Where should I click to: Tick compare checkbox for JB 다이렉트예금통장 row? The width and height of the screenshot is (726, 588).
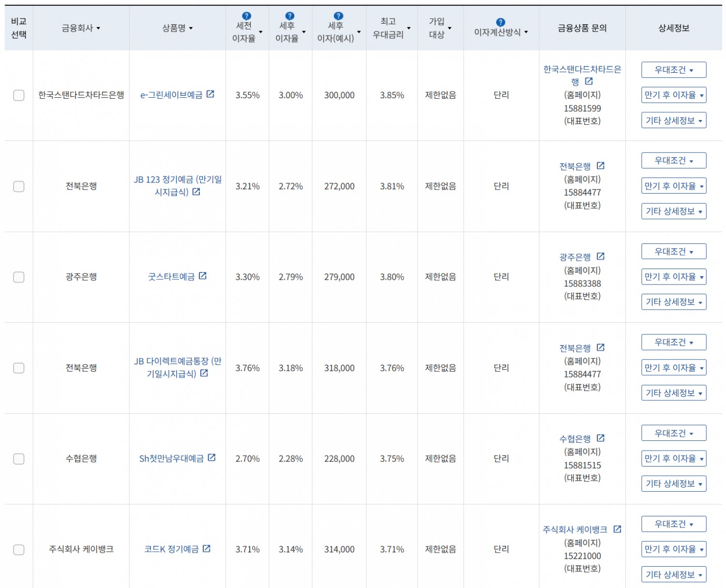pos(19,368)
